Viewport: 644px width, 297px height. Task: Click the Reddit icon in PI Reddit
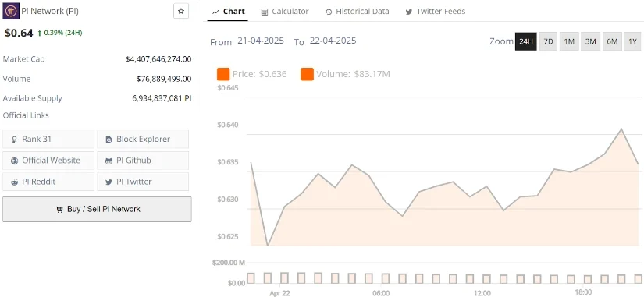[14, 182]
